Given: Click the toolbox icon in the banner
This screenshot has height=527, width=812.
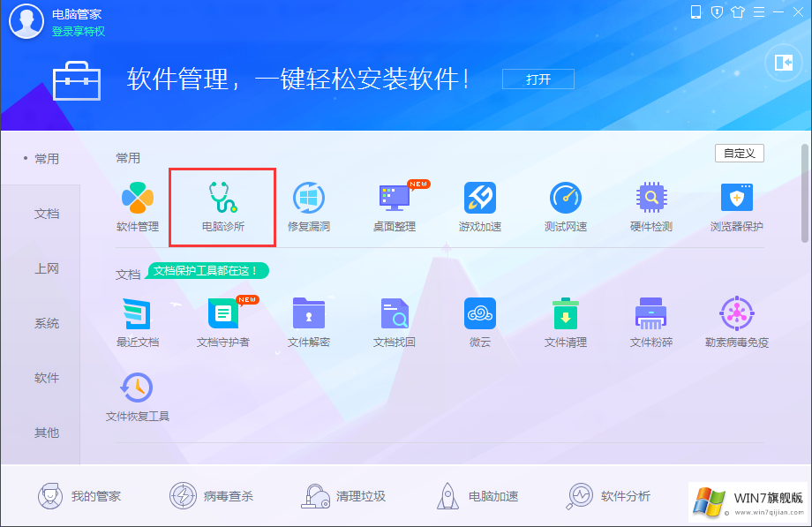Looking at the screenshot, I should pyautogui.click(x=77, y=81).
